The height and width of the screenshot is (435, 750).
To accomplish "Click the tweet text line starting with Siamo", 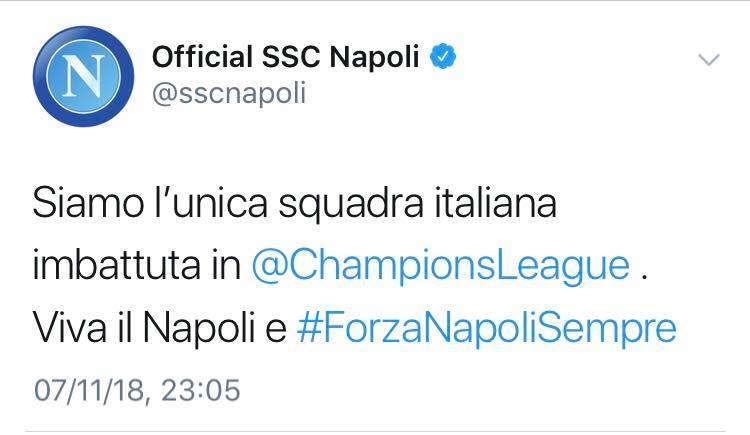I will 294,205.
